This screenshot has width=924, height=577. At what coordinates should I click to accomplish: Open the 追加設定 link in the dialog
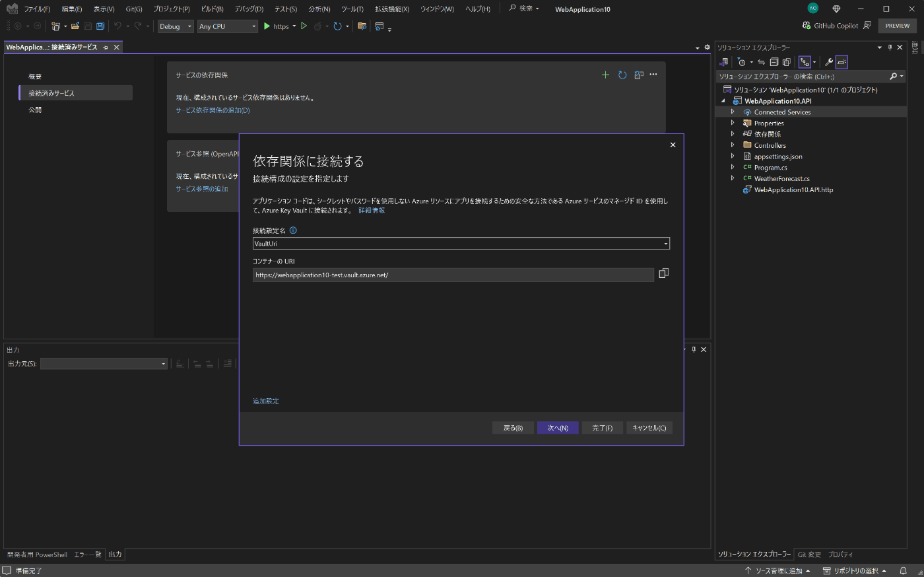[x=266, y=401]
